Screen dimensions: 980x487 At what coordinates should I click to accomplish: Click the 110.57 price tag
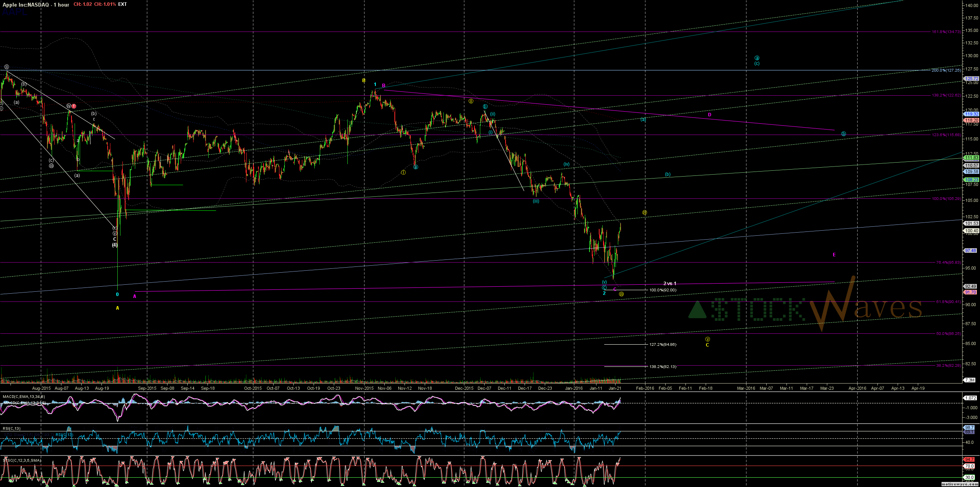pos(971,166)
